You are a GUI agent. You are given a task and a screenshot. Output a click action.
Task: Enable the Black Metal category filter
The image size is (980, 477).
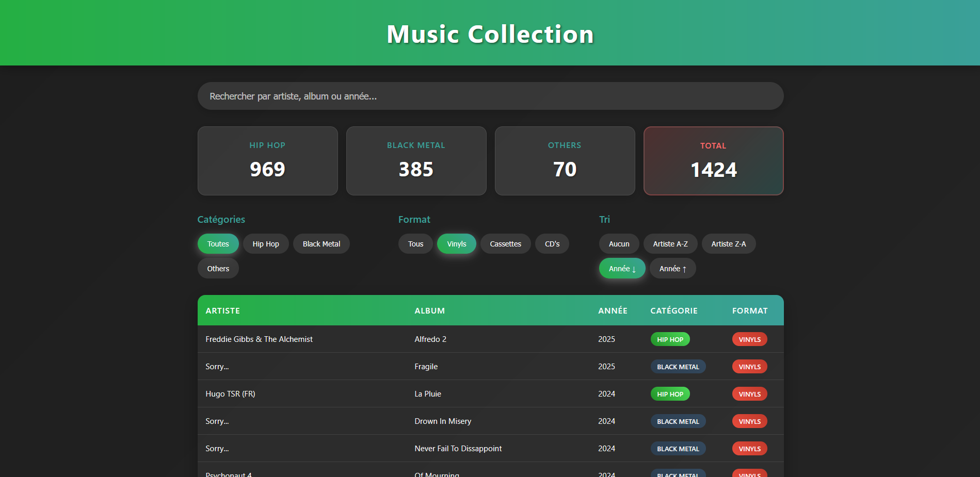(321, 243)
